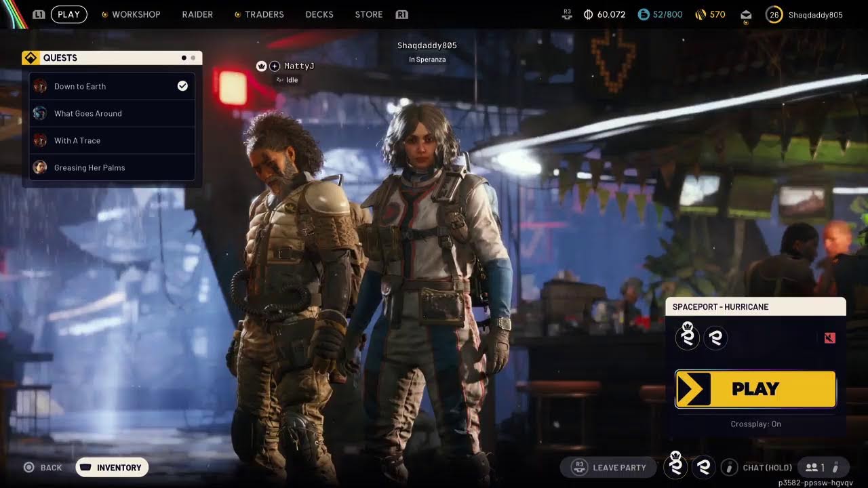Viewport: 868px width, 488px height.
Task: Select the second page dot in the Quests header
Action: tap(193, 58)
